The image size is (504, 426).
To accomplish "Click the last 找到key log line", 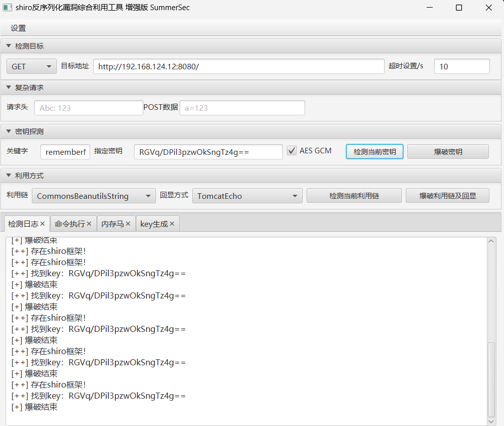I will point(98,396).
